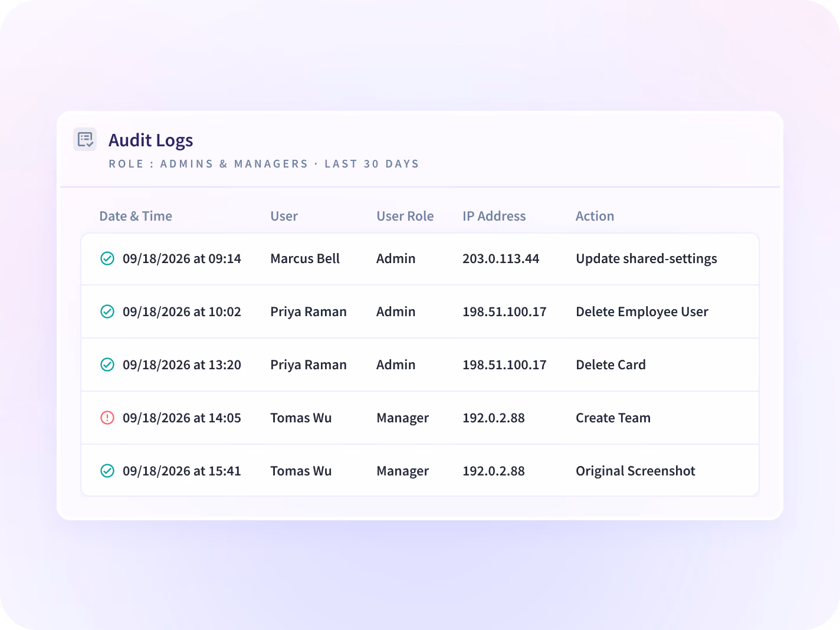Click the success check icon for 13:20 entry
This screenshot has height=630, width=840.
point(107,365)
